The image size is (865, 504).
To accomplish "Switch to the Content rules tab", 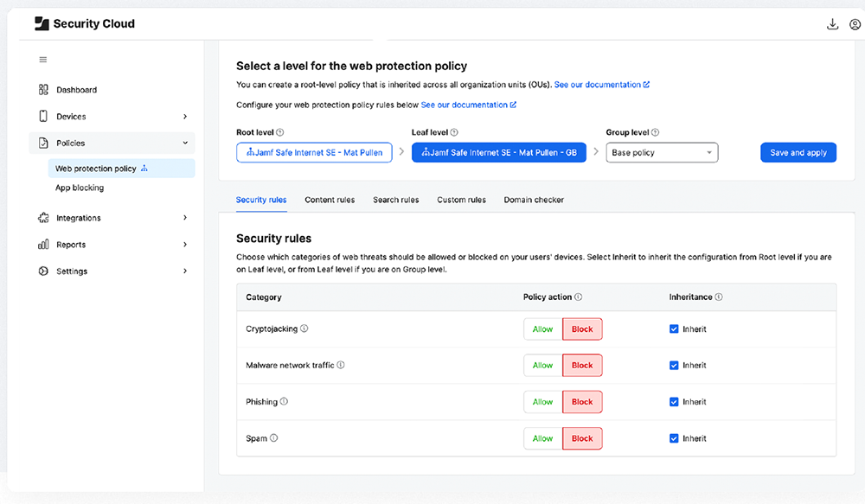I will pyautogui.click(x=330, y=200).
